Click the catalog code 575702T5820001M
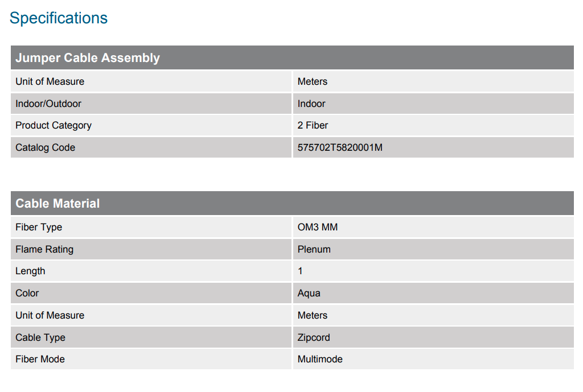 [x=340, y=147]
